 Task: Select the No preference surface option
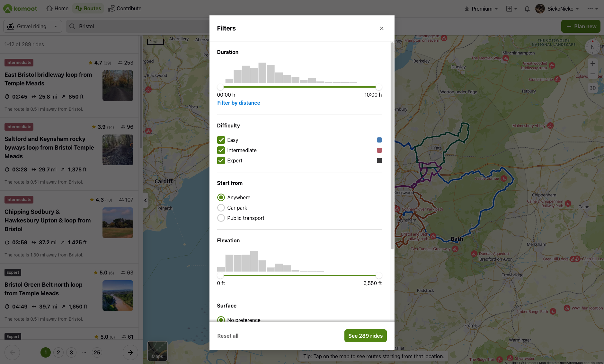(221, 319)
